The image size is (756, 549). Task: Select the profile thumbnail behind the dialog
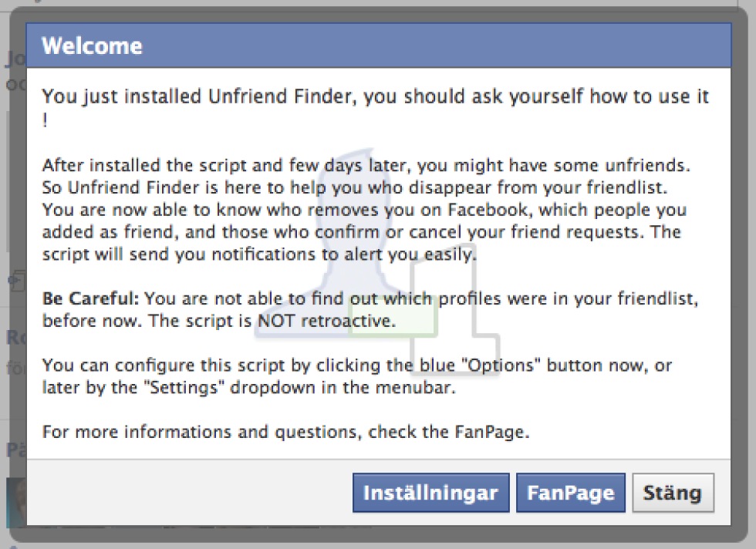point(14,503)
